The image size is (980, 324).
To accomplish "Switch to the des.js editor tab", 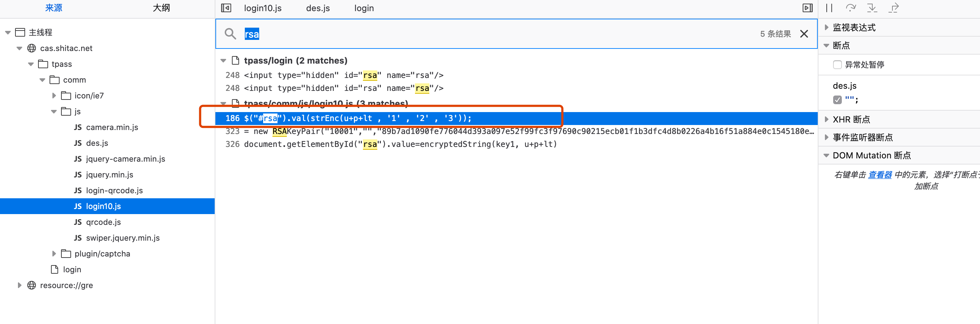I will [318, 8].
